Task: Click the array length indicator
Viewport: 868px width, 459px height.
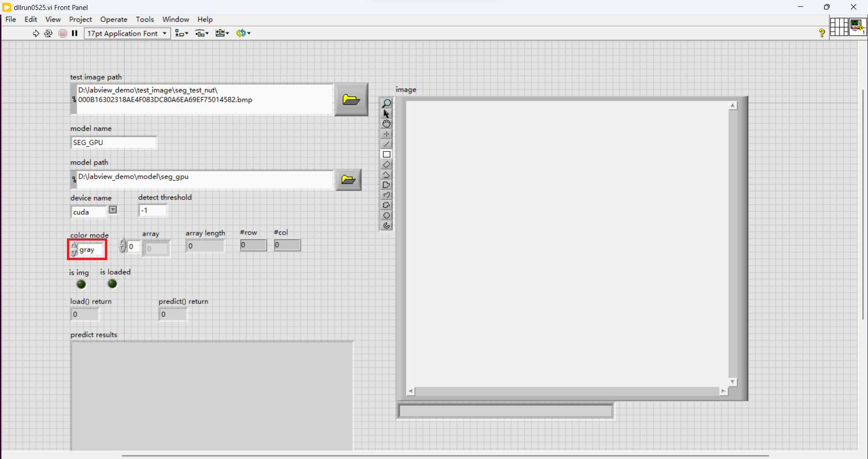Action: 205,246
